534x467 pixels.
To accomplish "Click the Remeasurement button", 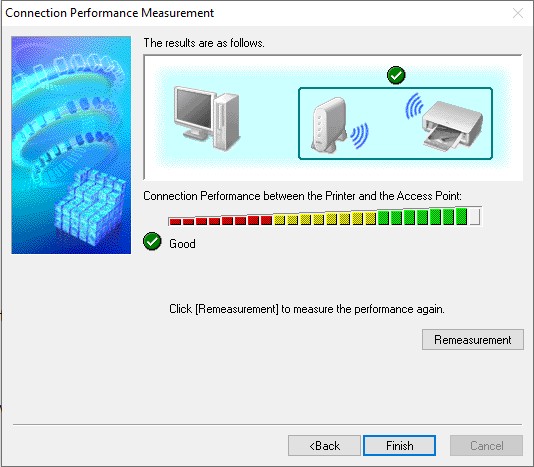I will (473, 340).
